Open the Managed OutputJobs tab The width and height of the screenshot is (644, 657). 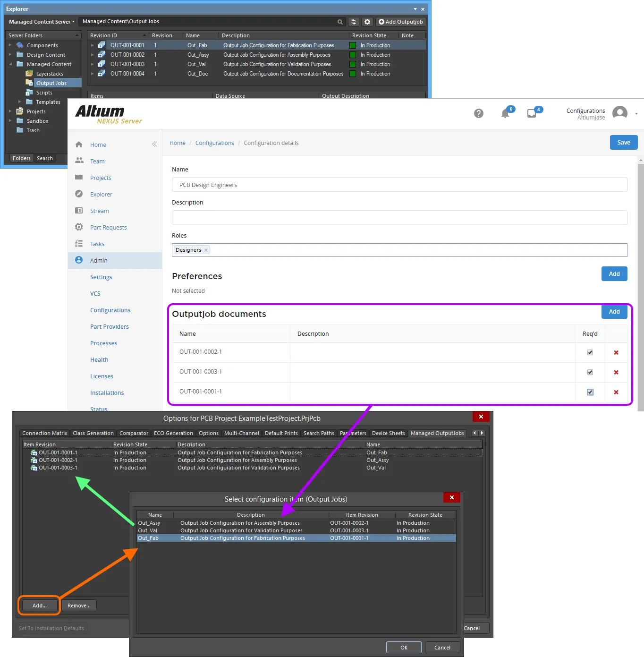point(437,433)
